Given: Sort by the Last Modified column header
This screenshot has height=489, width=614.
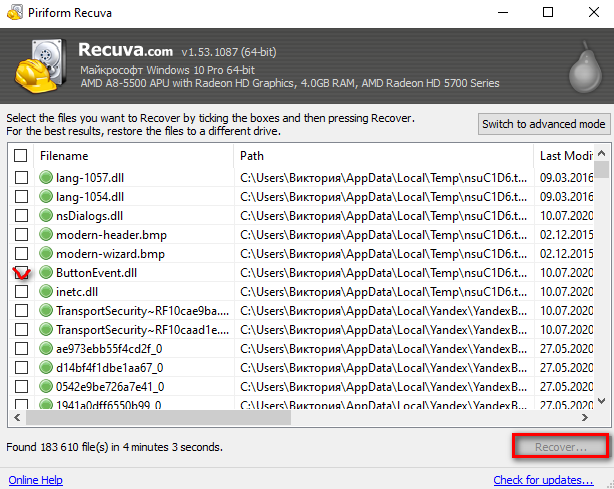Looking at the screenshot, I should pos(564,156).
